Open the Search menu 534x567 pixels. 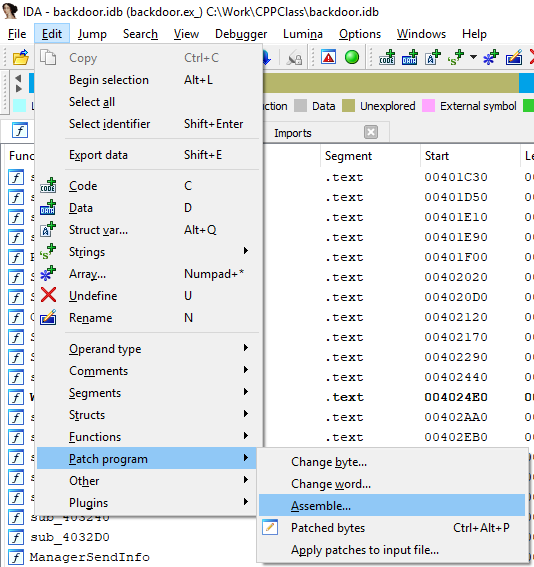(x=140, y=34)
